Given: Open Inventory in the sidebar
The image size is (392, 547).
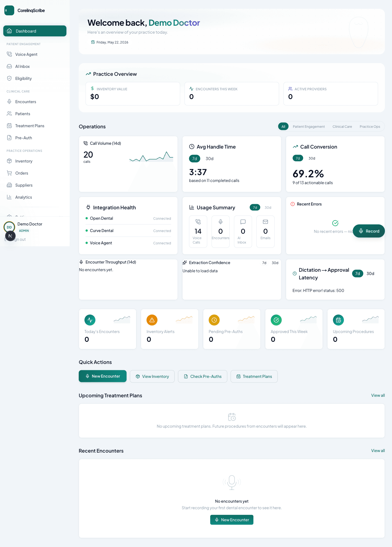Looking at the screenshot, I should (35, 161).
